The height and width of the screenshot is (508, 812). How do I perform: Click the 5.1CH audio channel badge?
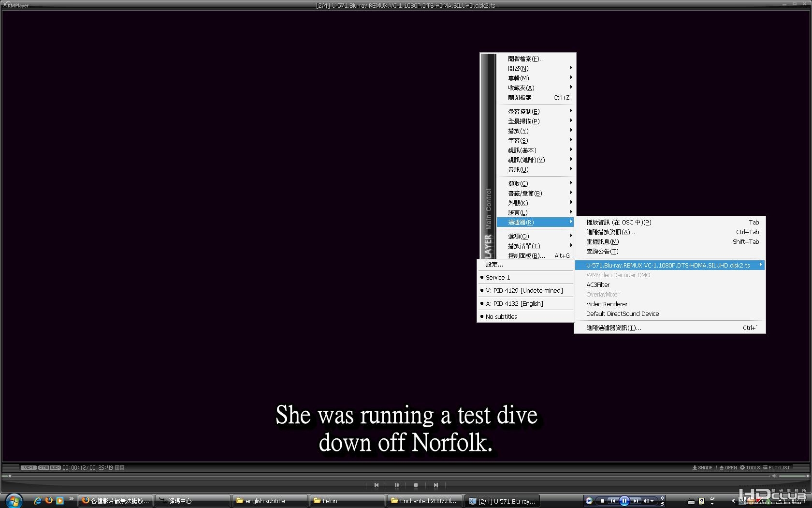pyautogui.click(x=55, y=467)
